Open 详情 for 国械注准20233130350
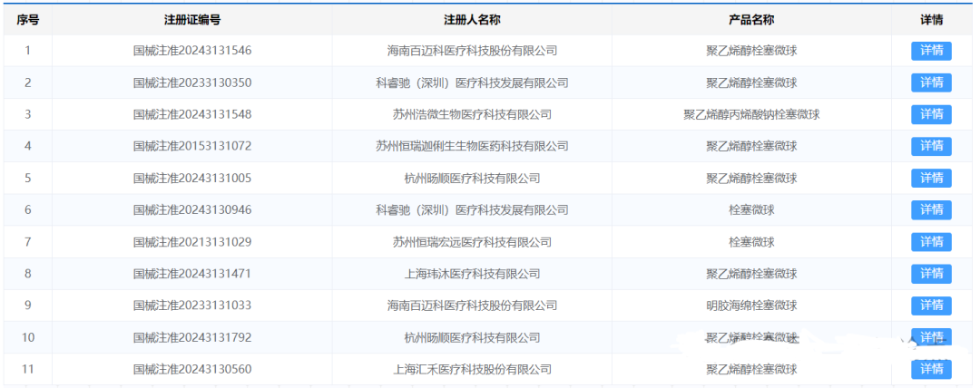 931,82
